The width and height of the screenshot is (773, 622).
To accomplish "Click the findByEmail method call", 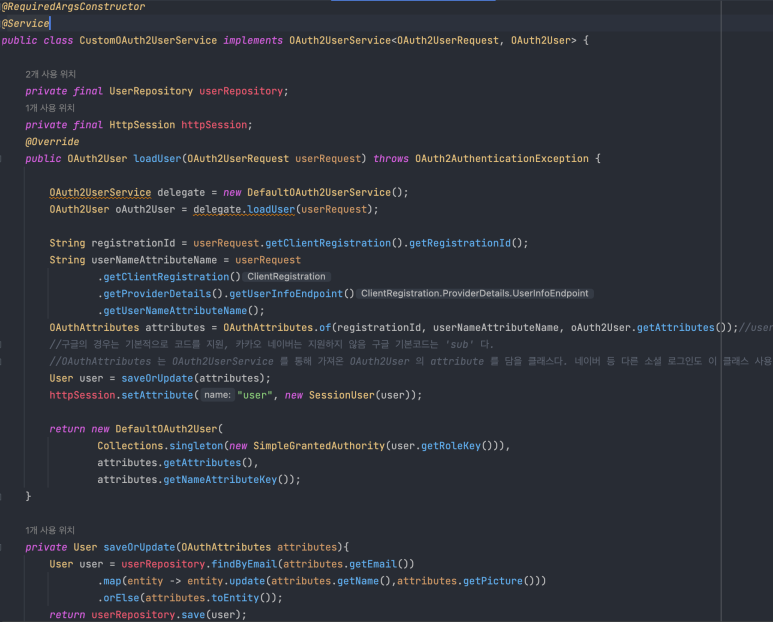I will [245, 564].
